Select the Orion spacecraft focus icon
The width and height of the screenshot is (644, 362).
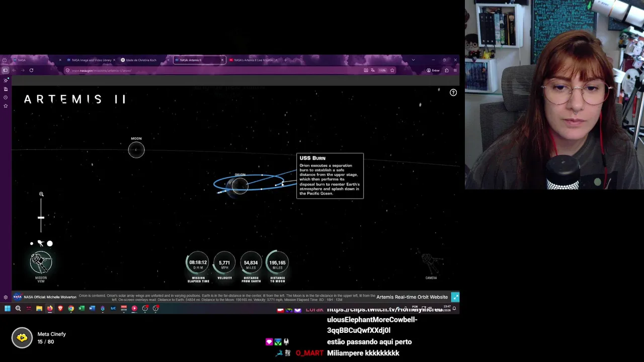[40, 243]
